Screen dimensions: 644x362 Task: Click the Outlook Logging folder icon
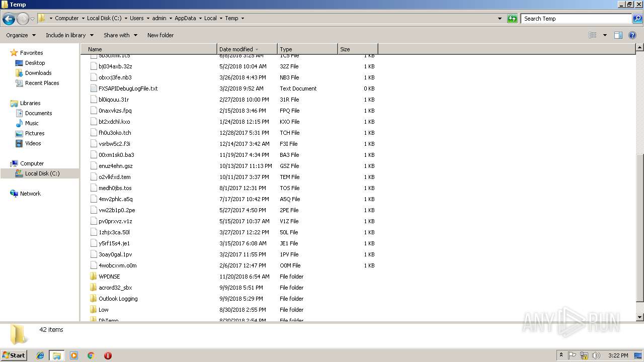coord(93,299)
